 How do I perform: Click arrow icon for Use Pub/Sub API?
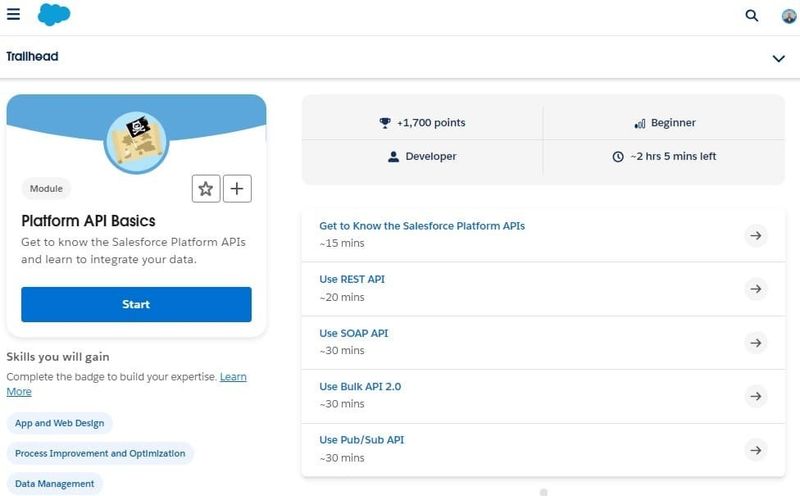[x=756, y=450]
